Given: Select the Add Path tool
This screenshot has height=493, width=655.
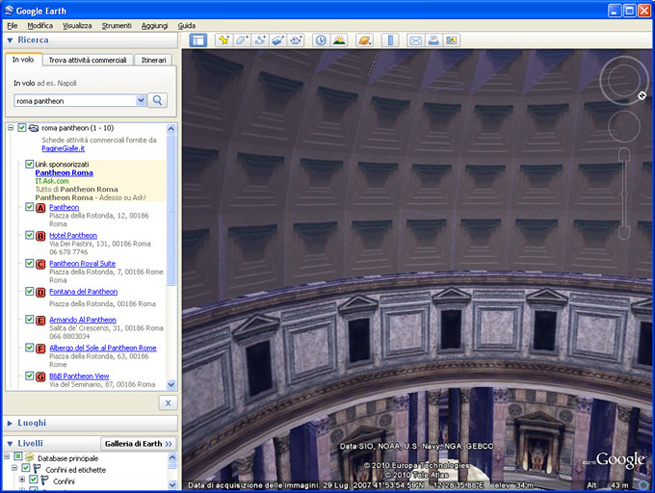Looking at the screenshot, I should pos(260,41).
